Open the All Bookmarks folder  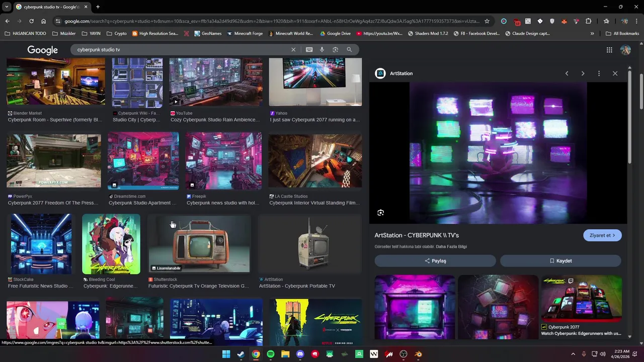tap(622, 34)
